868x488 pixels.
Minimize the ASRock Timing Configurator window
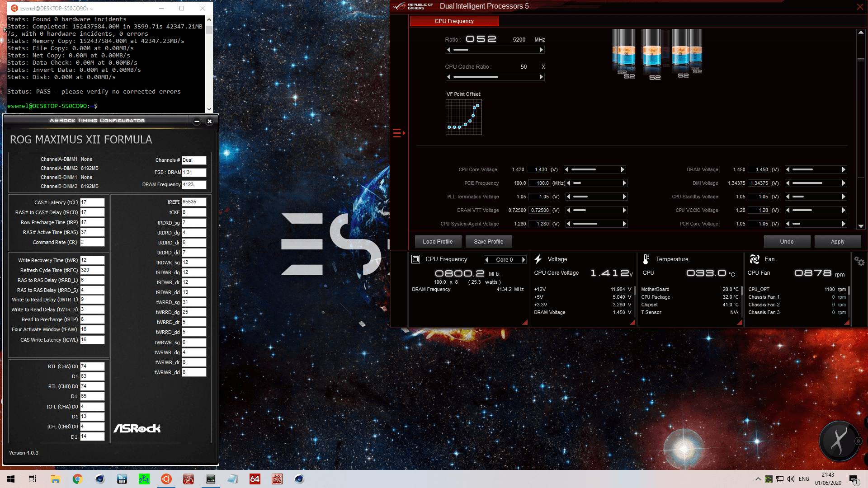(x=197, y=121)
